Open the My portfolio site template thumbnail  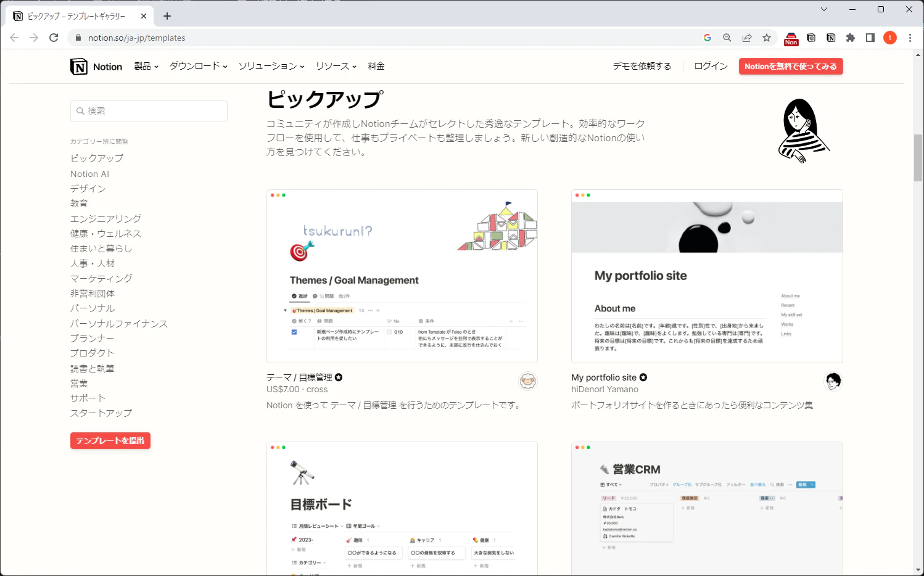tap(707, 276)
